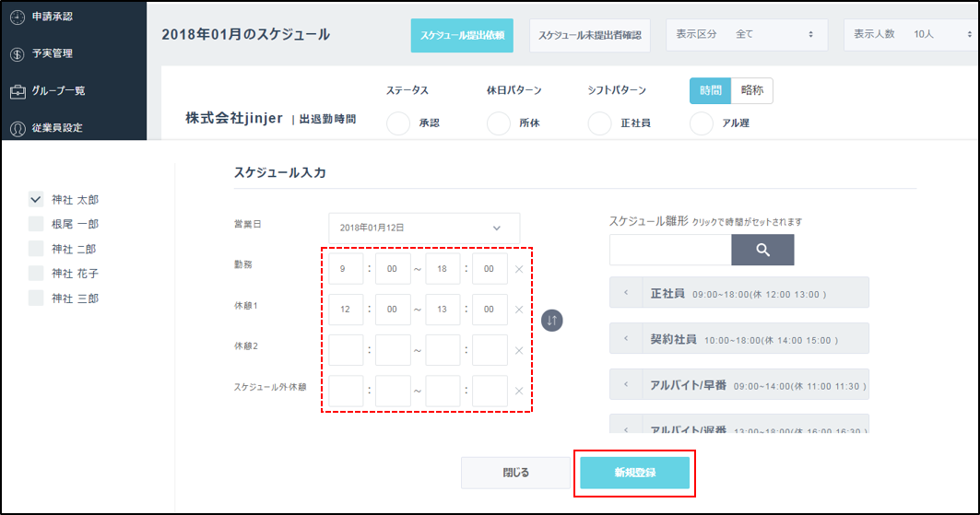
Task: Tick the 神社 花子 checkbox
Action: (36, 274)
